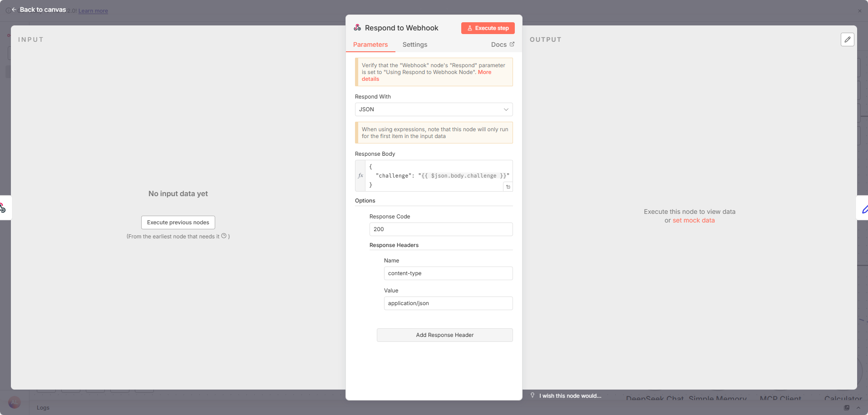The image size is (868, 415).
Task: Click the Docs external link icon
Action: [x=512, y=44]
